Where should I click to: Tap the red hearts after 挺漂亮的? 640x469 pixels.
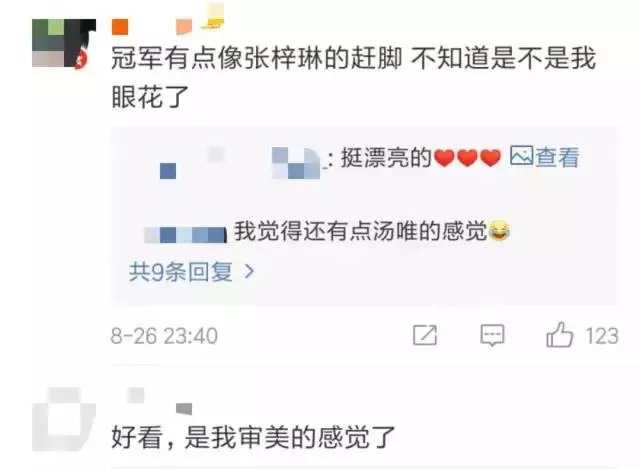tap(467, 158)
